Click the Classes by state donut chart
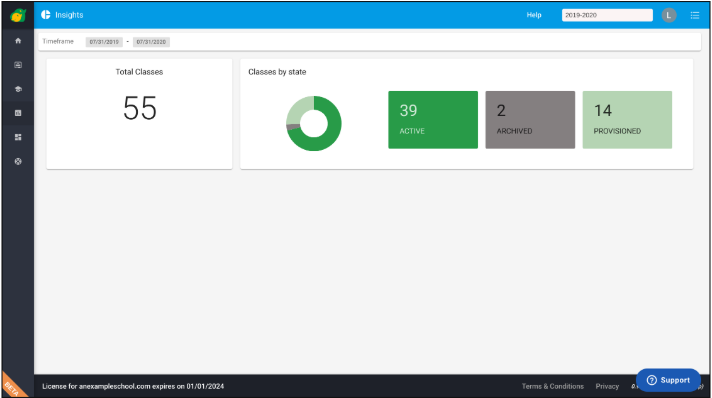This screenshot has width=712, height=398. [314, 124]
